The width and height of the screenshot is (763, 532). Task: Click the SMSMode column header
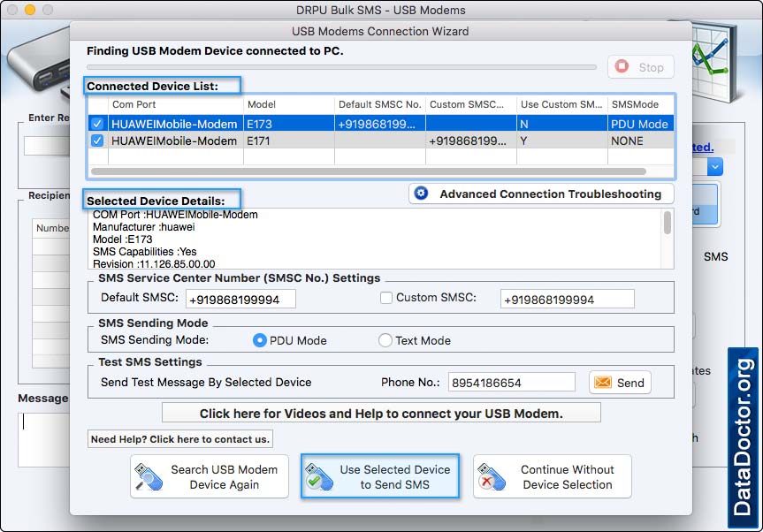(x=641, y=104)
